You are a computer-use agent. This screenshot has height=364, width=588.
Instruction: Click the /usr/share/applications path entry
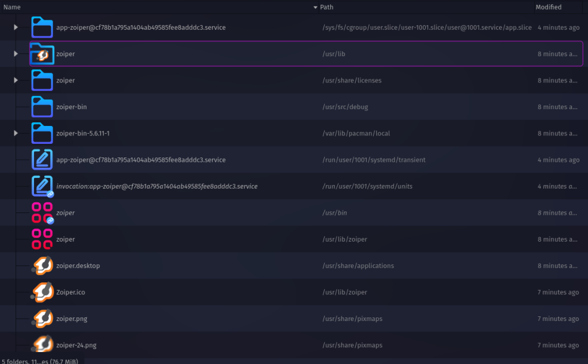pyautogui.click(x=358, y=266)
